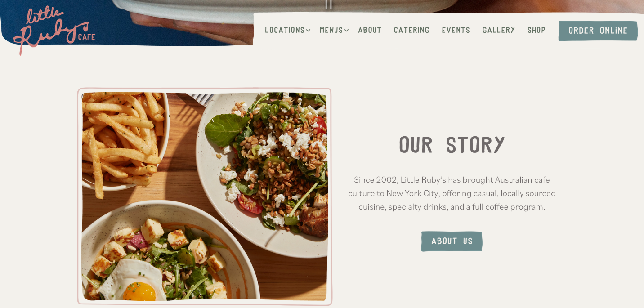Click the About Us button
Image resolution: width=644 pixels, height=308 pixels.
click(x=452, y=241)
